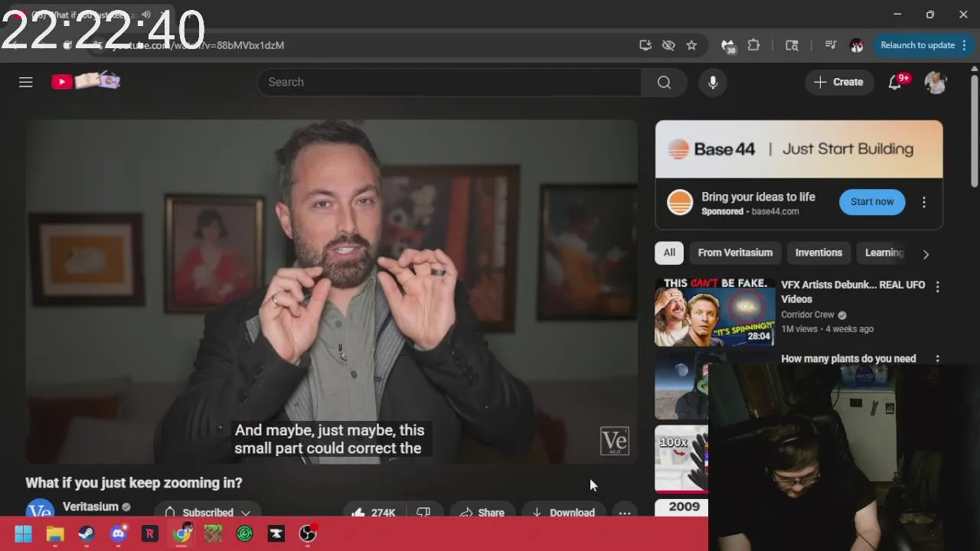
Task: Like the video with thumbs up
Action: point(374,512)
